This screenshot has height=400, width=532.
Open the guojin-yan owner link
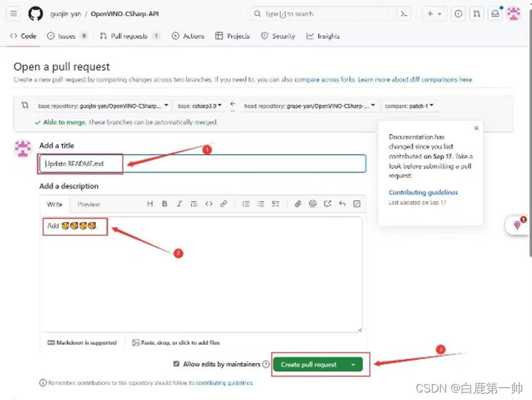pyautogui.click(x=66, y=14)
